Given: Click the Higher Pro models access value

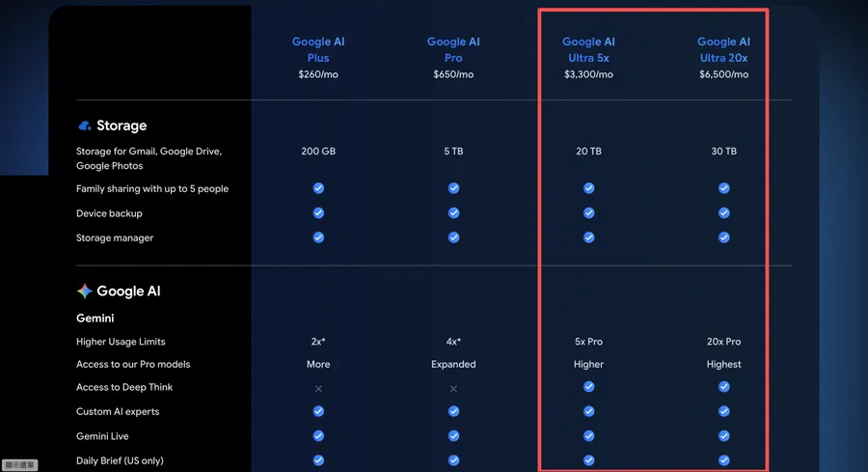Looking at the screenshot, I should tap(588, 364).
